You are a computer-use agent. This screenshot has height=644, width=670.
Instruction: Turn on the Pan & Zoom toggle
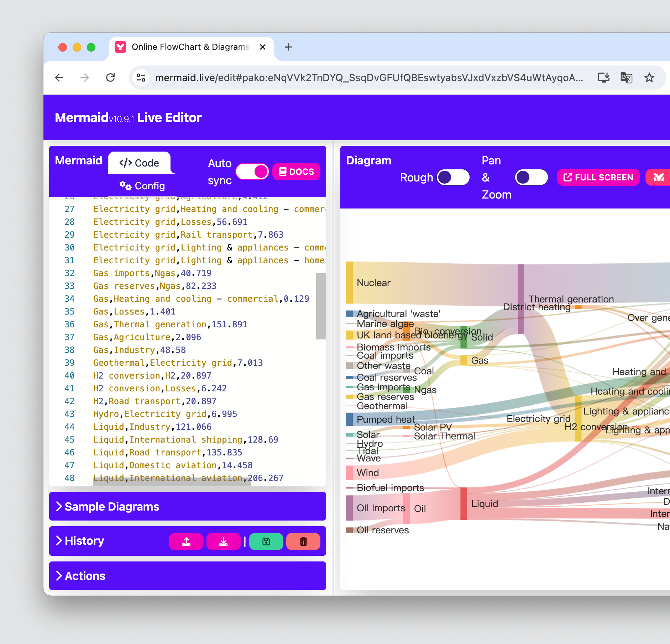(531, 177)
